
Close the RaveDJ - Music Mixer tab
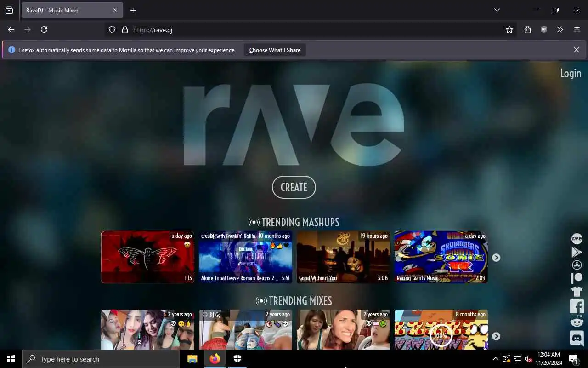[x=115, y=10]
